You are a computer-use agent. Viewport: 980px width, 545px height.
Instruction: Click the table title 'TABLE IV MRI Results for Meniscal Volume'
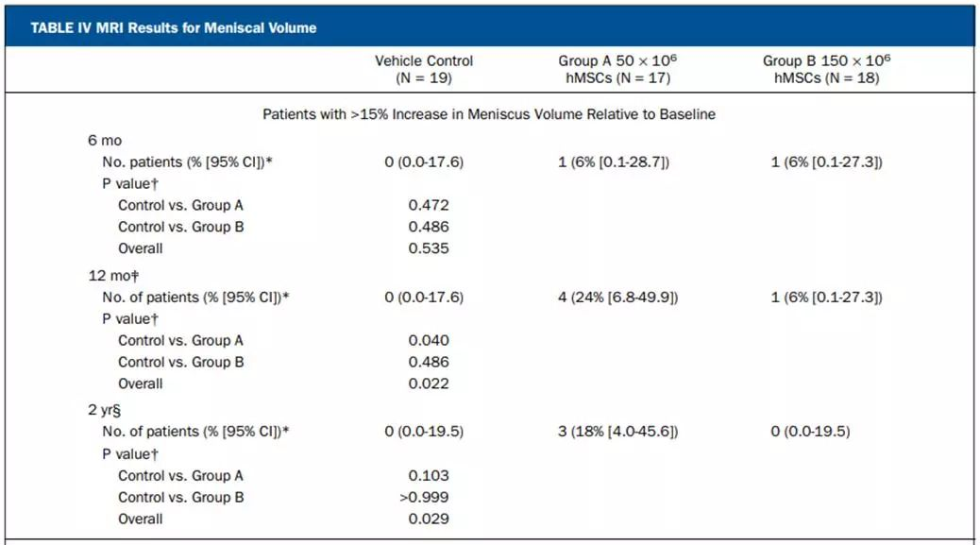(174, 27)
